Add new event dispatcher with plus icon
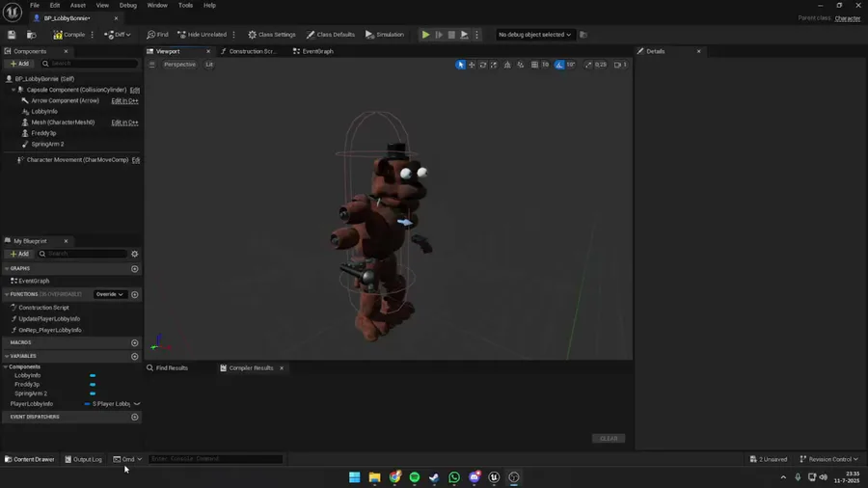The height and width of the screenshot is (488, 868). point(134,418)
